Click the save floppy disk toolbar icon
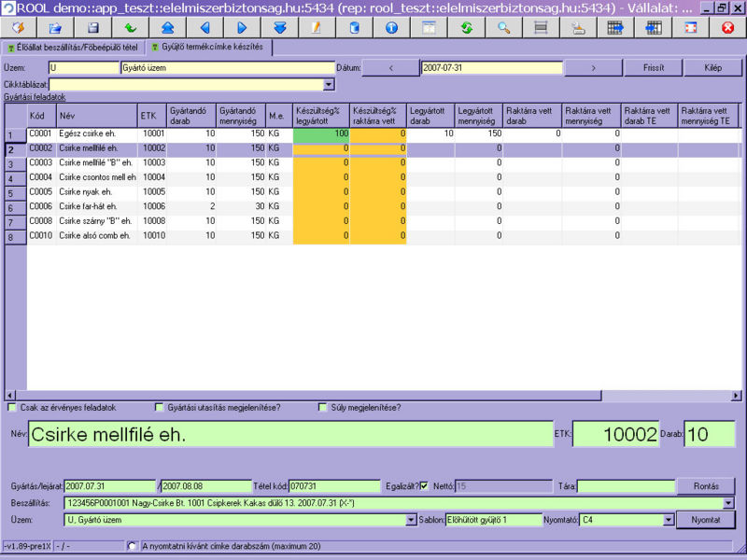The width and height of the screenshot is (747, 560). pyautogui.click(x=93, y=27)
